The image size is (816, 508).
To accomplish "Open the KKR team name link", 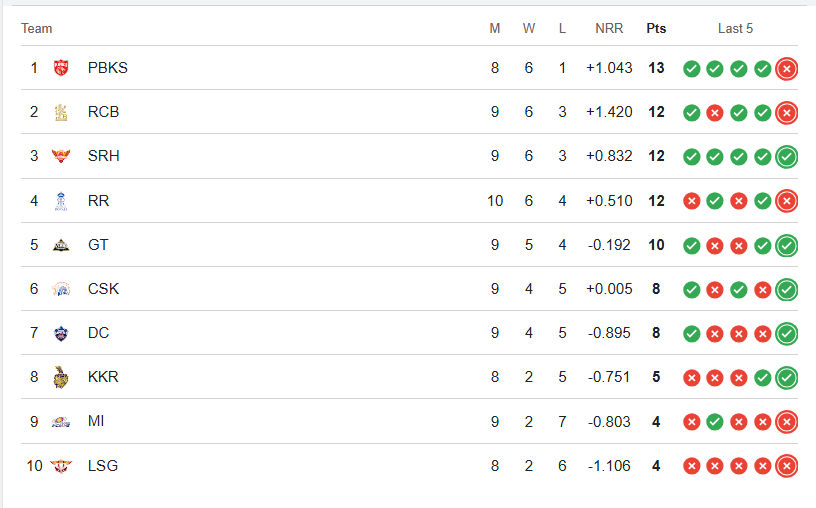I will [103, 377].
